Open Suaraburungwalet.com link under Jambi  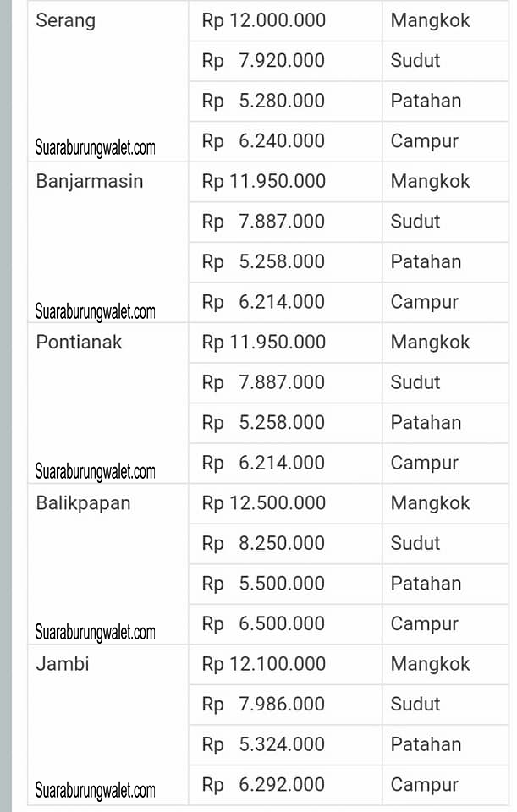pos(96,791)
